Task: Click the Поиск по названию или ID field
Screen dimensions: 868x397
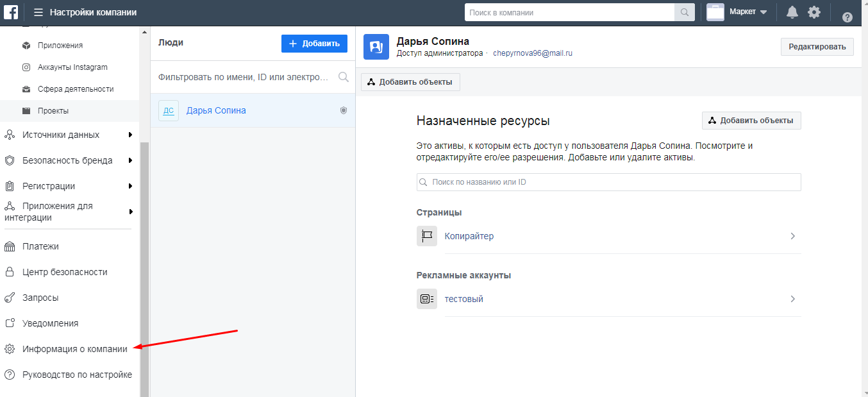Action: [x=608, y=182]
